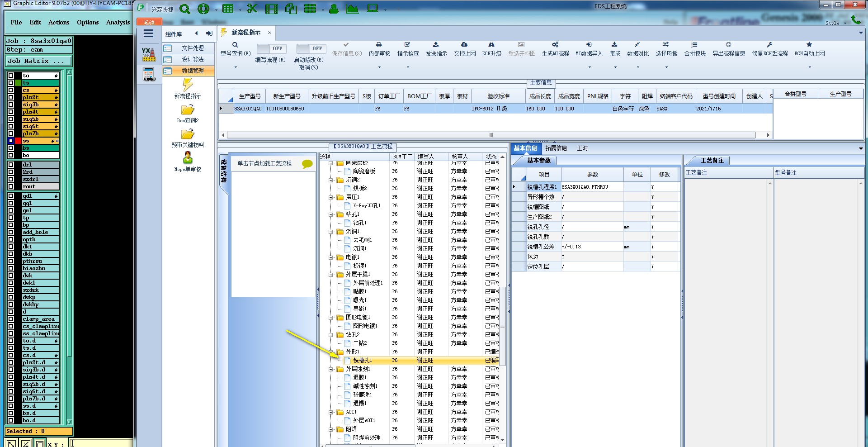Open the Analysis menu
Viewport: 868px width, 447px height.
coord(118,22)
